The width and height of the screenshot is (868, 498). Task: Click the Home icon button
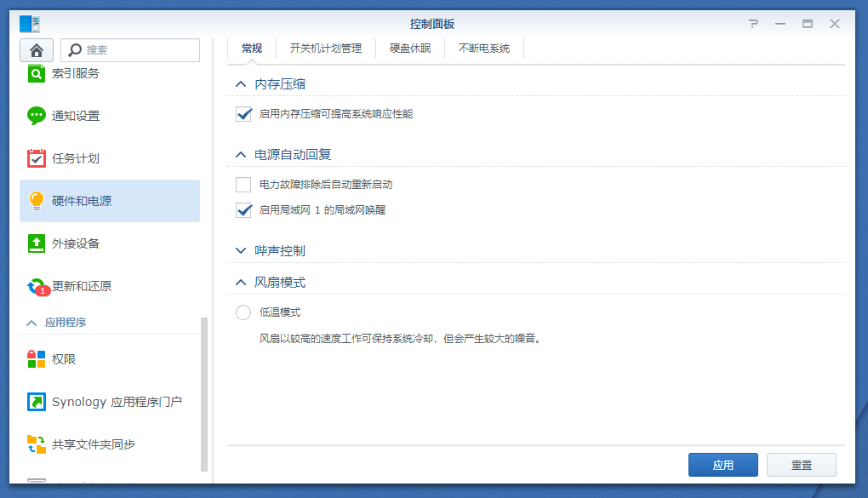37,50
